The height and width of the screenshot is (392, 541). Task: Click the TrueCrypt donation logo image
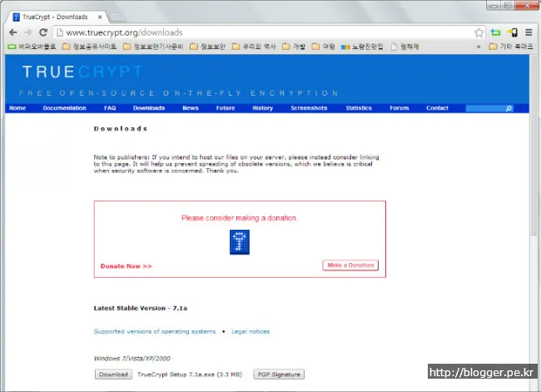pos(240,241)
